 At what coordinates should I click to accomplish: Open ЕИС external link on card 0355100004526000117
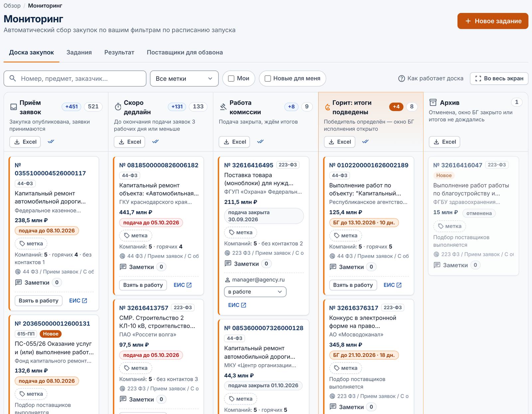pyautogui.click(x=78, y=301)
